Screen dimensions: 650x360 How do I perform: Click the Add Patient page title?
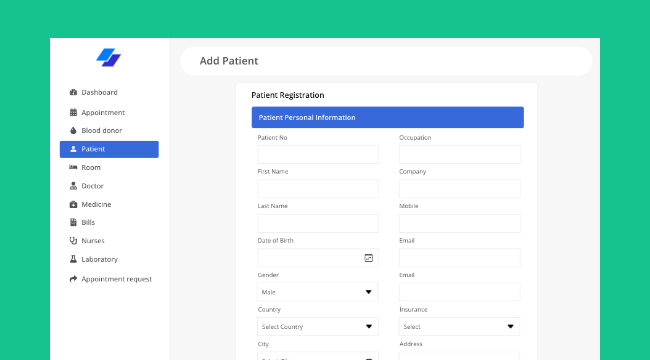click(x=229, y=61)
